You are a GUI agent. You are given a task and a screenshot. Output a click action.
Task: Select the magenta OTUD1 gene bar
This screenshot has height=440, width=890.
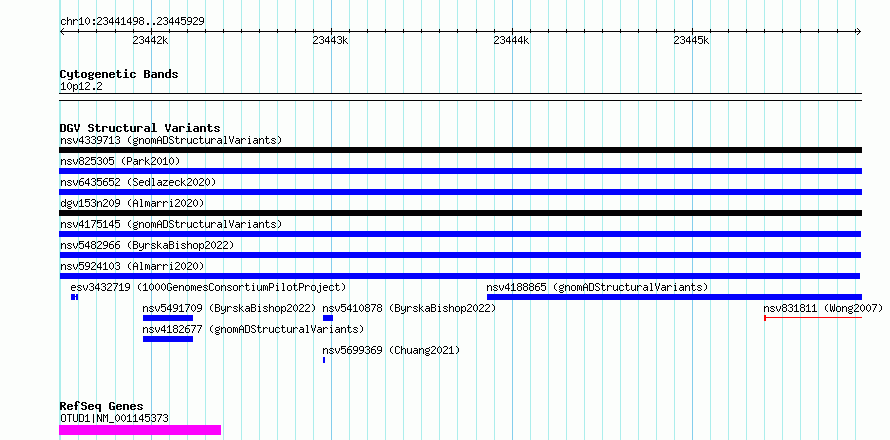click(x=140, y=430)
